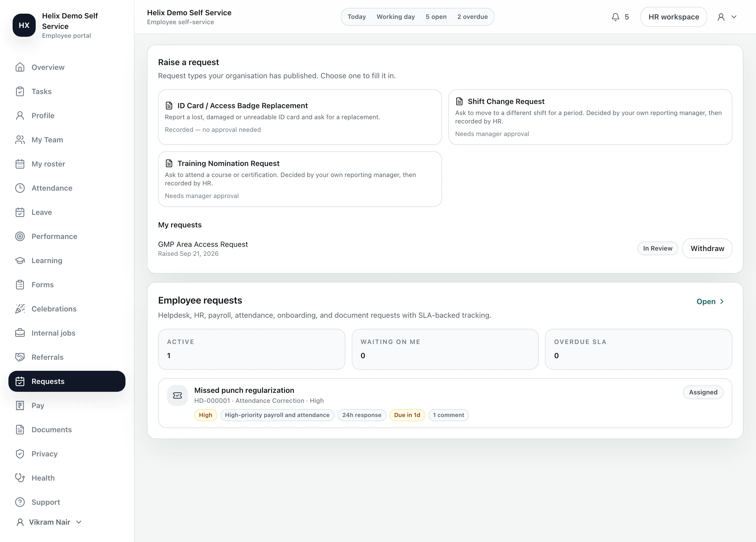
Task: Click the 'In Review' status badge
Action: [x=658, y=248]
